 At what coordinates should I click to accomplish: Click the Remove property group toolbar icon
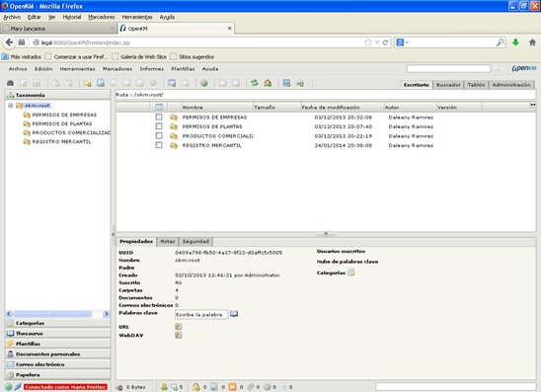point(185,83)
